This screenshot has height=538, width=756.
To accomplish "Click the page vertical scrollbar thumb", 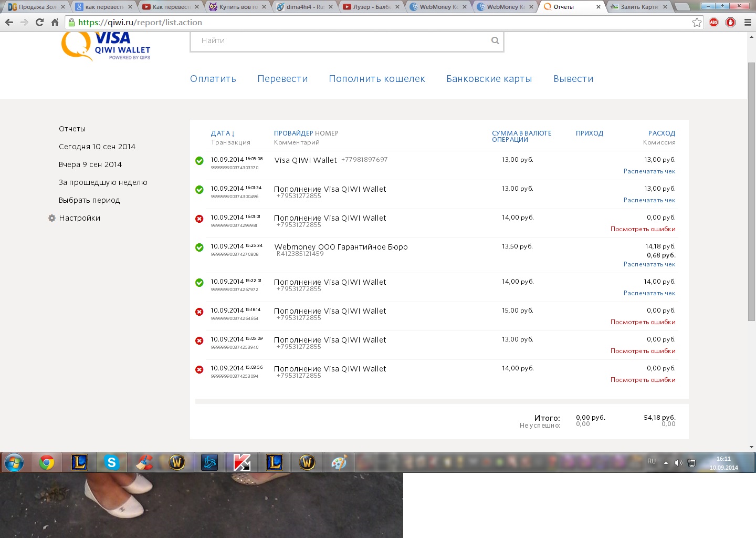I will click(751, 191).
